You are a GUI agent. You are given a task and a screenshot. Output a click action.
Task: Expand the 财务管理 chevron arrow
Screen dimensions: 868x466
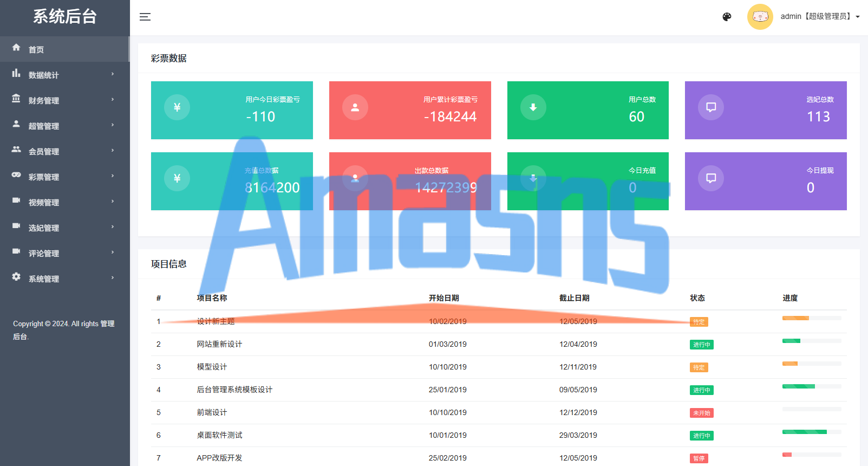113,99
